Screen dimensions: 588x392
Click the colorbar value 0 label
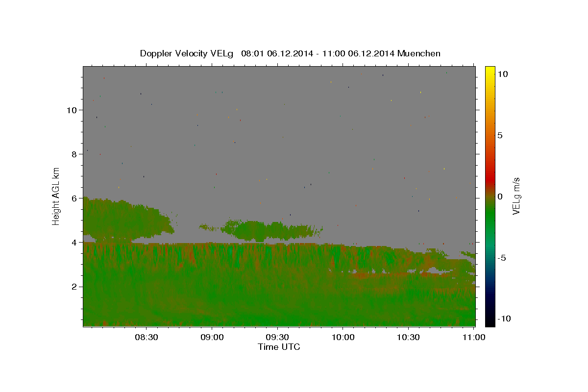click(x=500, y=196)
